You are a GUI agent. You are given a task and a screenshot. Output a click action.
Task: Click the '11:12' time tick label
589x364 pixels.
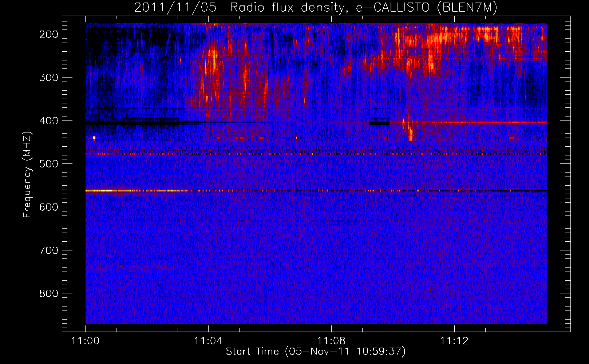[454, 341]
